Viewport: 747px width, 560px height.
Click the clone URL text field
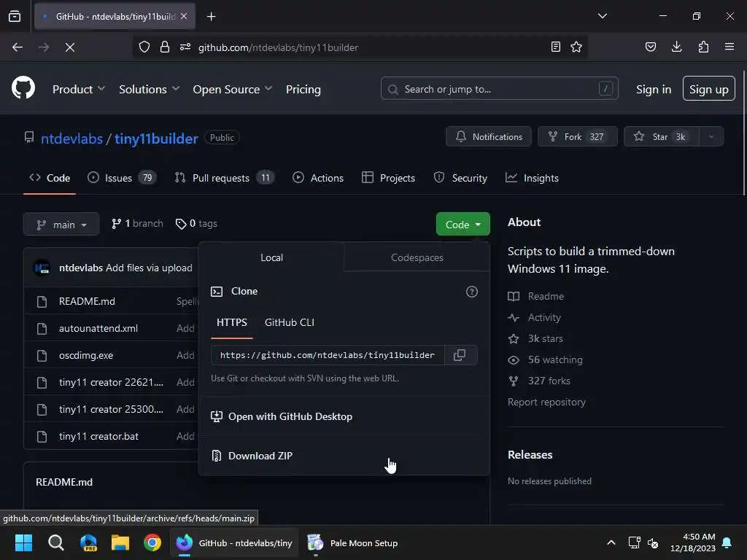click(x=328, y=355)
